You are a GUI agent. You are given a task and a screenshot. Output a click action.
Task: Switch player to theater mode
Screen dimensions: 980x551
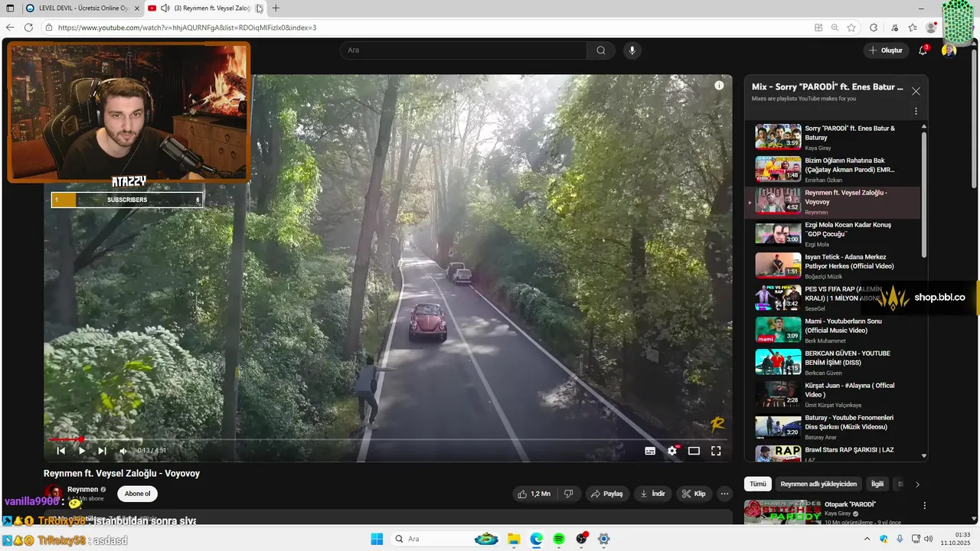694,451
